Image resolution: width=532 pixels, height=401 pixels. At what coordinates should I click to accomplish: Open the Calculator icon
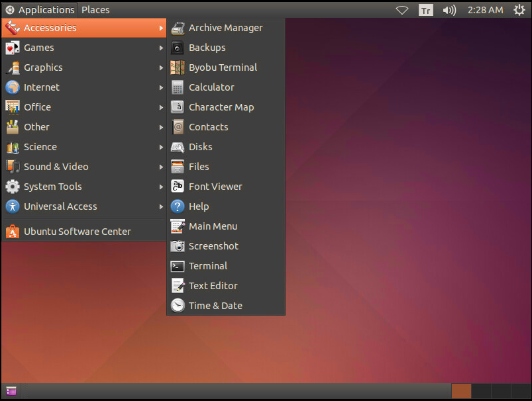[178, 87]
